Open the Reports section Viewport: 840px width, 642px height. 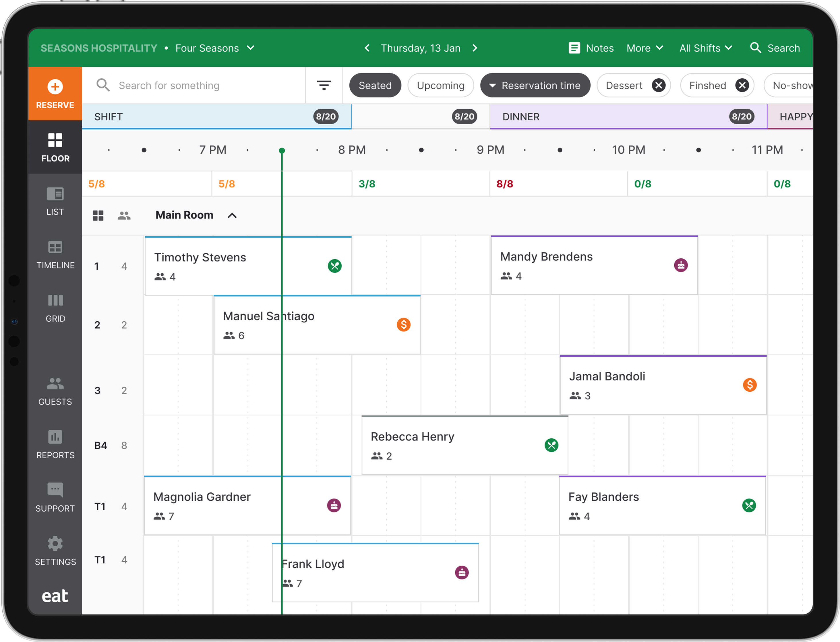click(55, 445)
